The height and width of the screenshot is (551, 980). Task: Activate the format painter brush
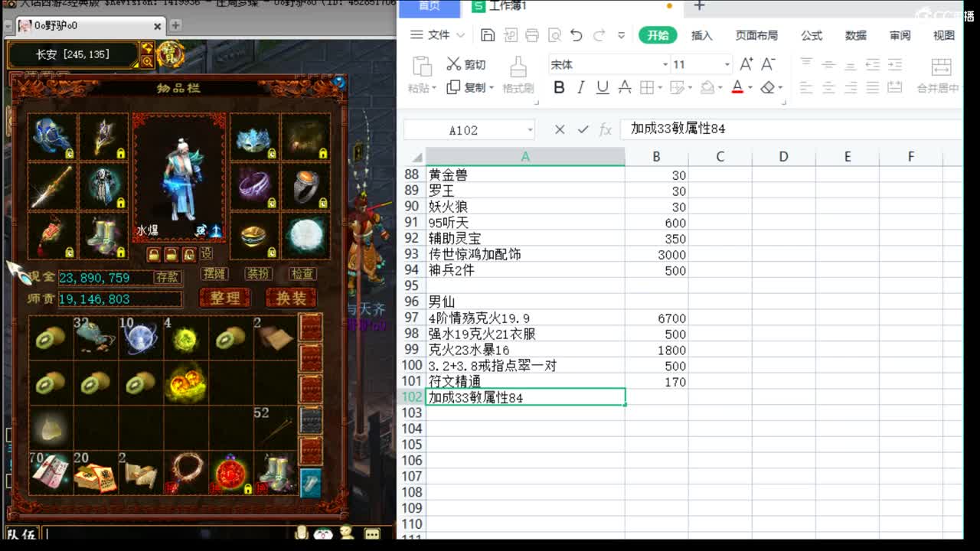518,67
